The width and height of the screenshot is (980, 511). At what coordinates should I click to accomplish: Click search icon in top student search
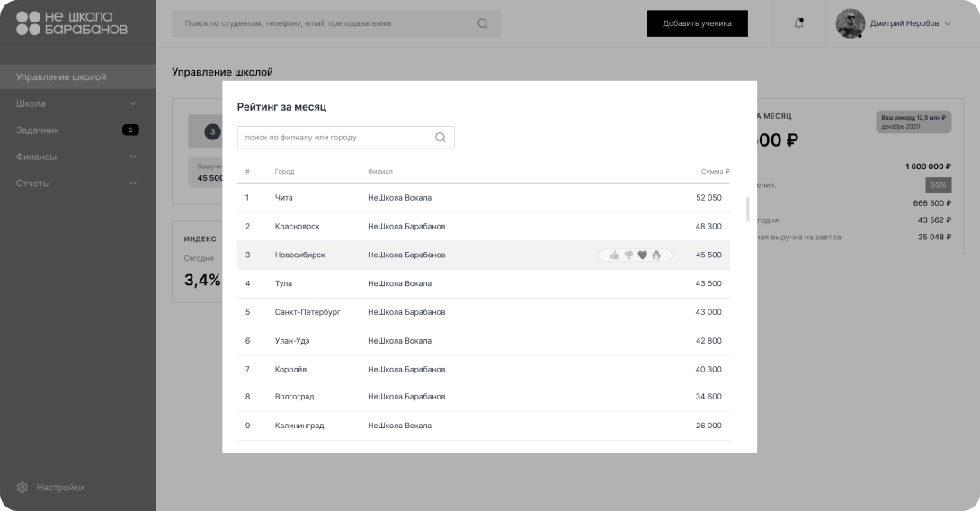point(483,23)
